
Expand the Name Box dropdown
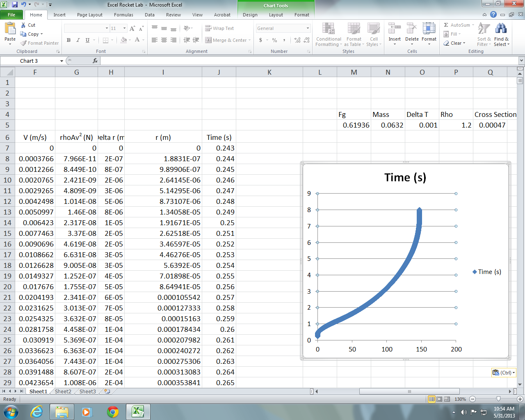(62, 61)
